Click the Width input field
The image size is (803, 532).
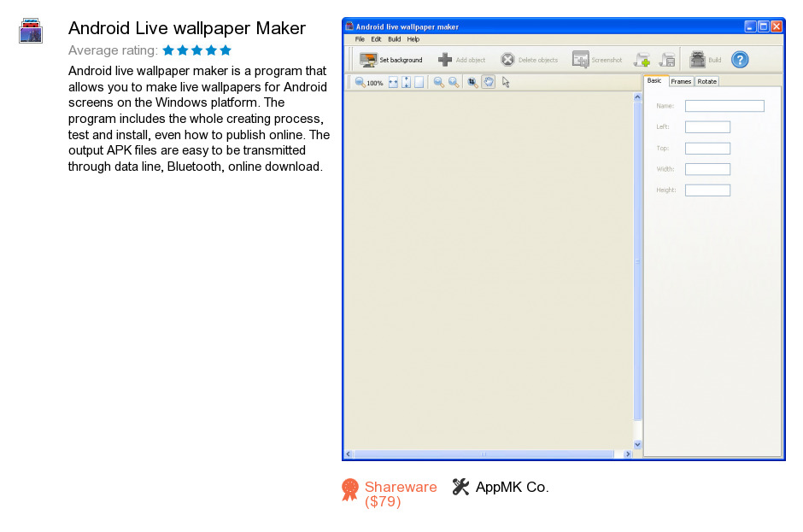click(707, 169)
